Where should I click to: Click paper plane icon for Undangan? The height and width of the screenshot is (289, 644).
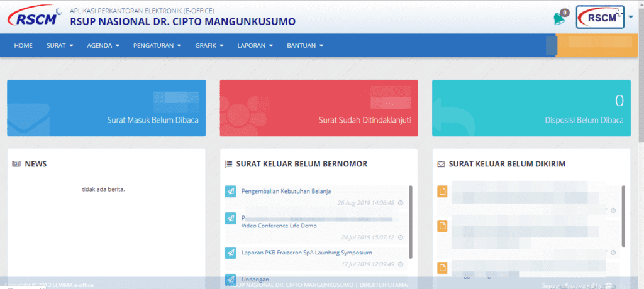[x=230, y=280]
